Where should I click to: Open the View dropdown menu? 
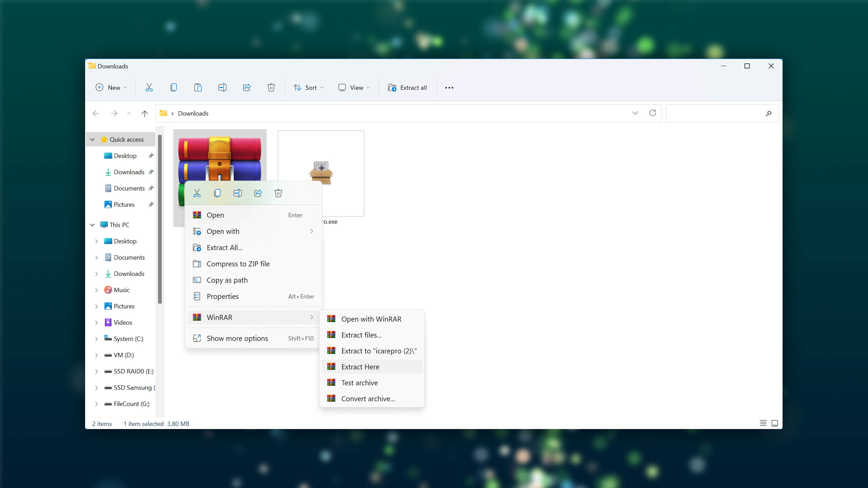click(x=354, y=87)
